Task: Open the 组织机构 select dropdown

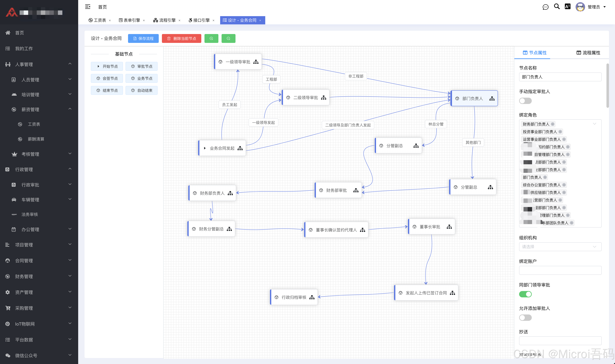Action: (x=560, y=247)
